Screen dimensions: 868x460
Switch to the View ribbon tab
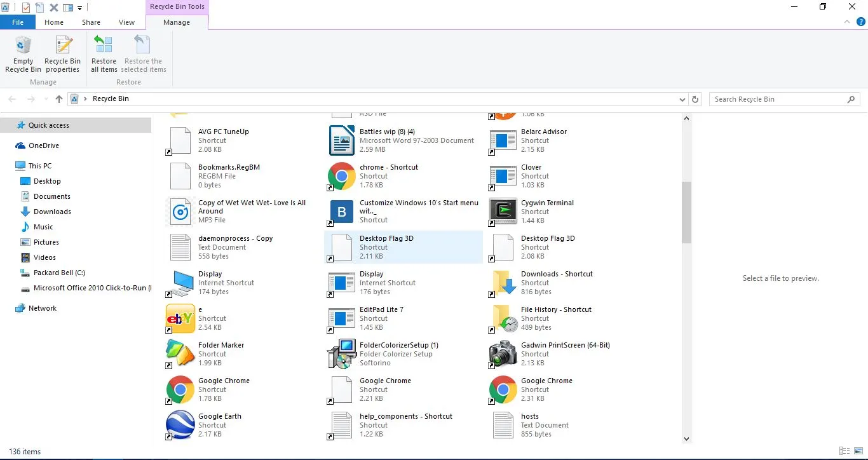(x=127, y=22)
